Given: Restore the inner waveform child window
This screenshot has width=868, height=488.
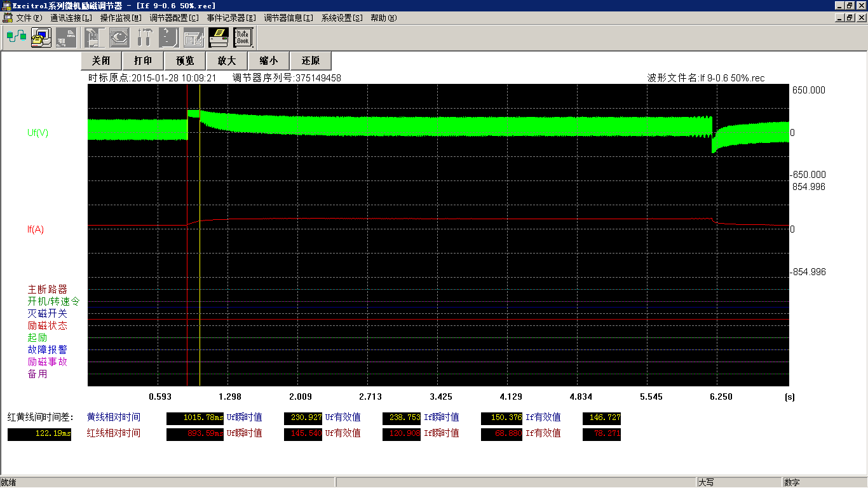Looking at the screenshot, I should 849,18.
